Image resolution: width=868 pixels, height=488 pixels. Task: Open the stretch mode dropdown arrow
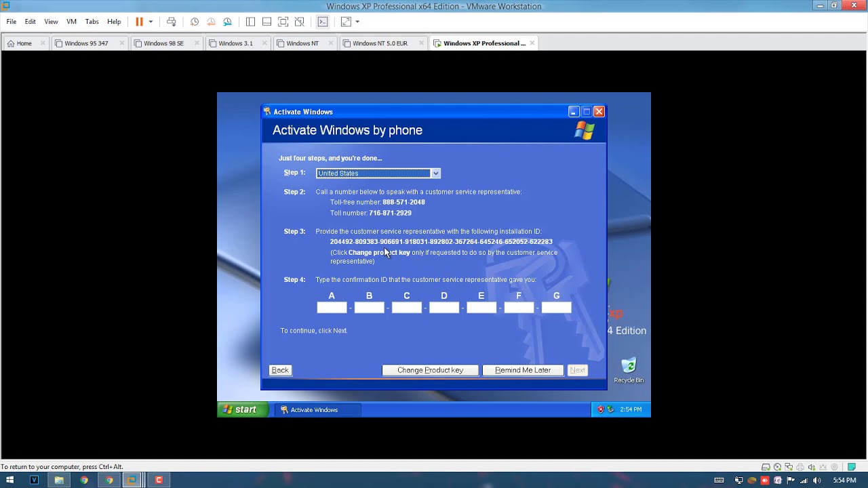(357, 22)
